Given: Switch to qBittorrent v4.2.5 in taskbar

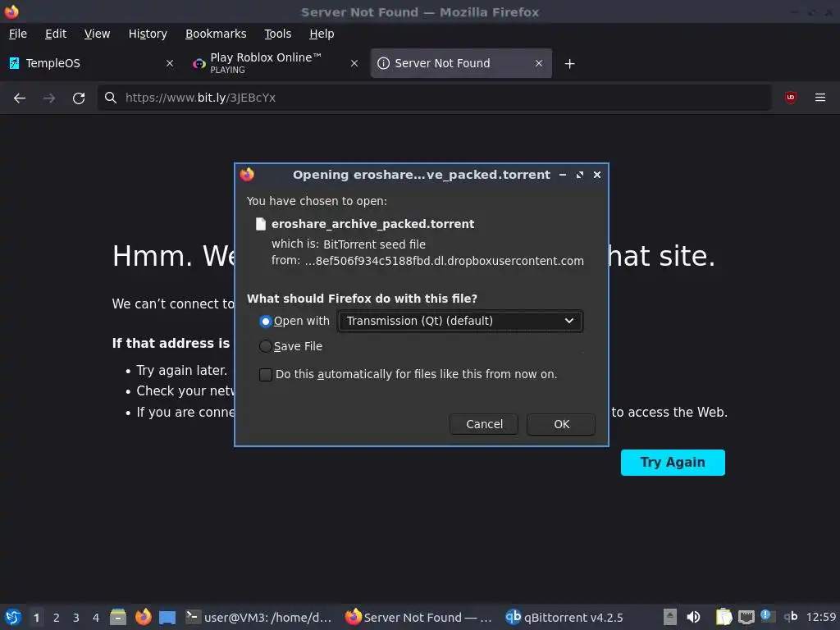Looking at the screenshot, I should click(x=564, y=617).
